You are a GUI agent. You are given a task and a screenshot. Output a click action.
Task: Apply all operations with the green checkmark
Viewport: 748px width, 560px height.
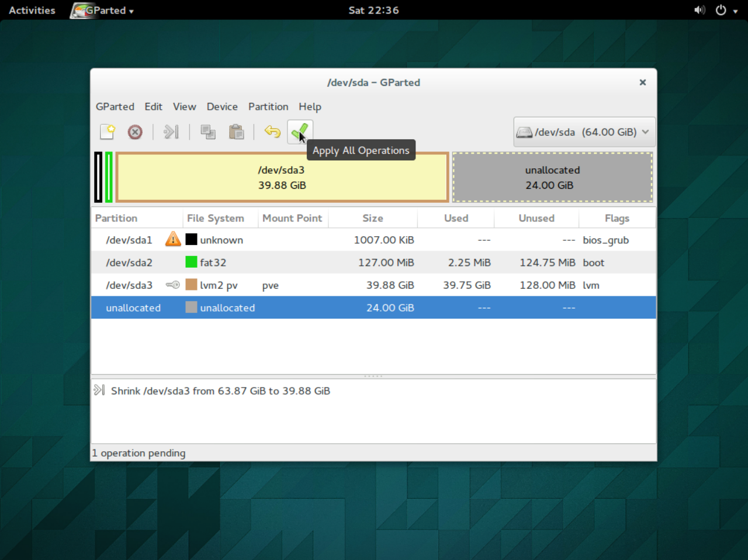click(300, 132)
